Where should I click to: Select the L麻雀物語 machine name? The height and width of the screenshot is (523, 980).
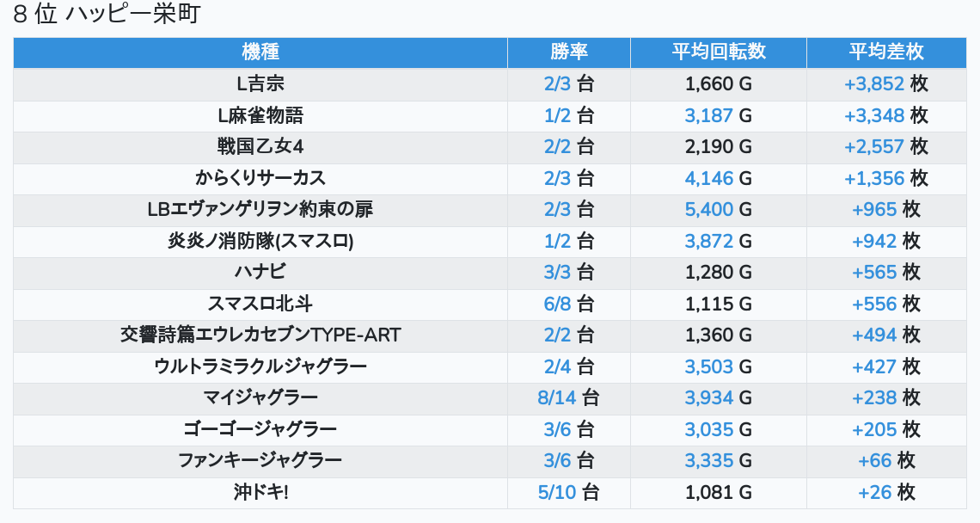point(260,115)
